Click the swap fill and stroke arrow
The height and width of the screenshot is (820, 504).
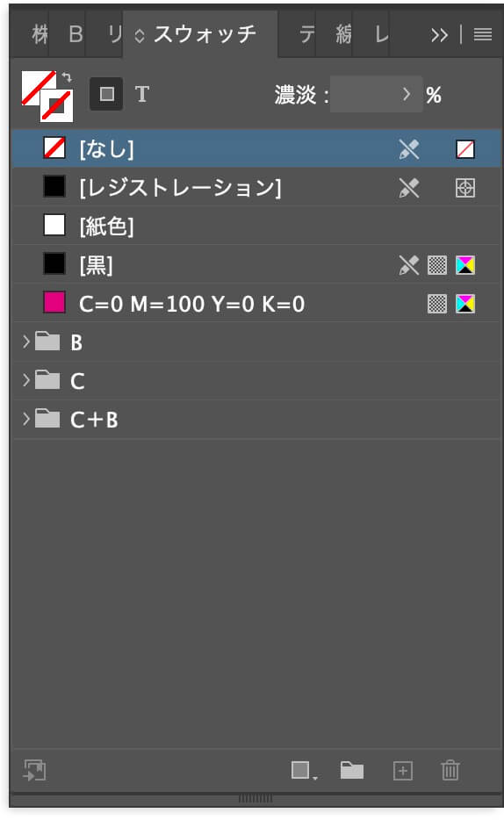point(67,77)
